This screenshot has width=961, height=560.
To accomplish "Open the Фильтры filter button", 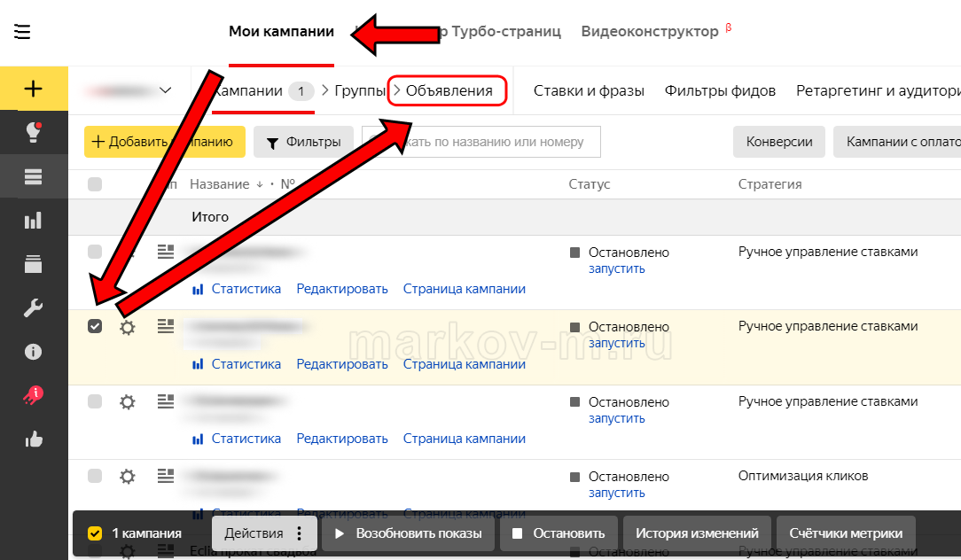I will point(303,142).
